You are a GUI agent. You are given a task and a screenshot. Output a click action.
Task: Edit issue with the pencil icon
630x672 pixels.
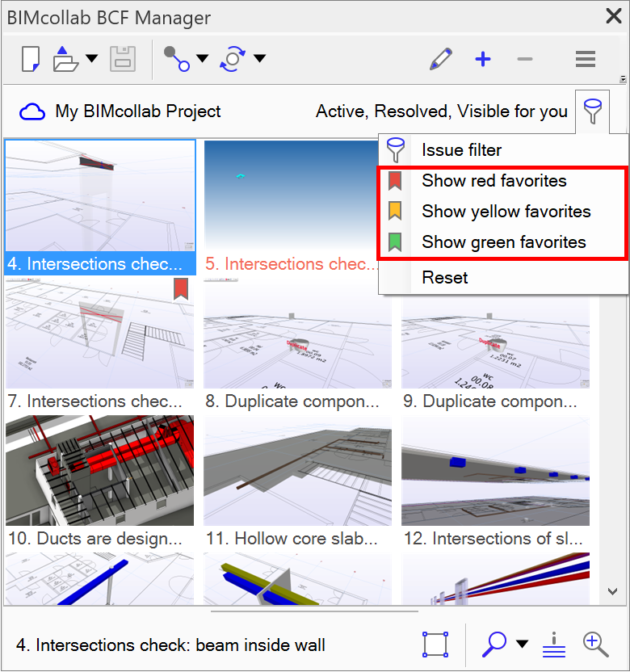click(x=440, y=59)
